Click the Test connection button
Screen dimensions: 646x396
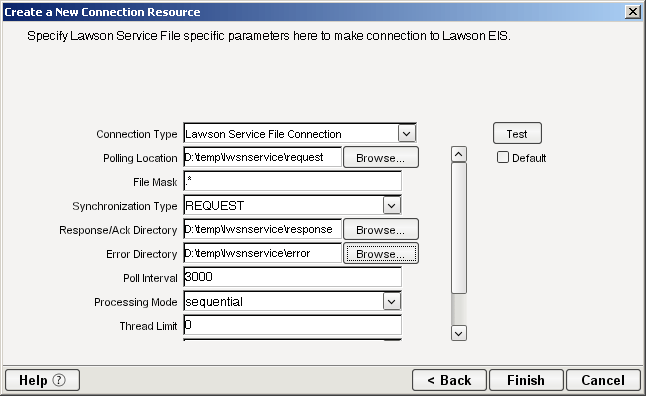click(517, 133)
